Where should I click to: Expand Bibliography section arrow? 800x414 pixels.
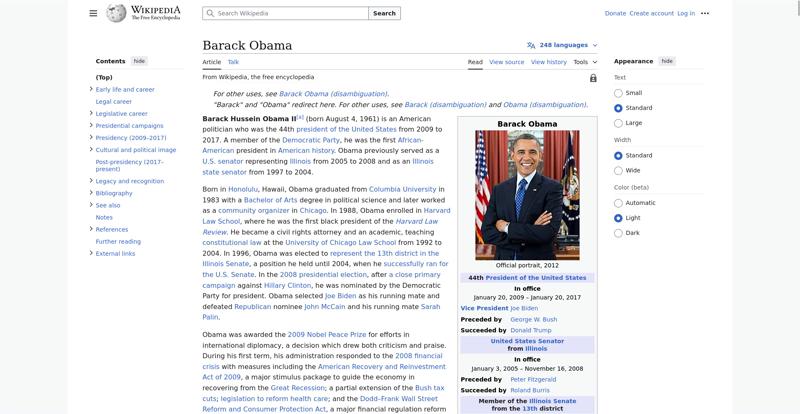click(91, 192)
